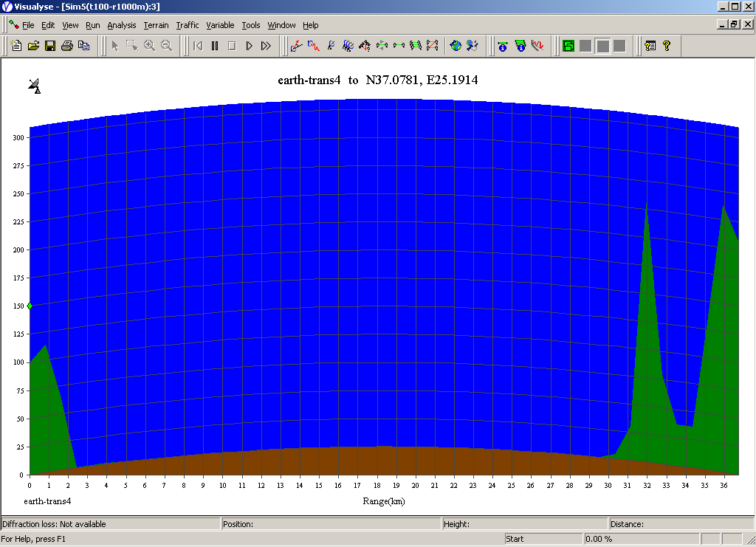
Task: Click the red wave graph icon
Action: point(537,46)
